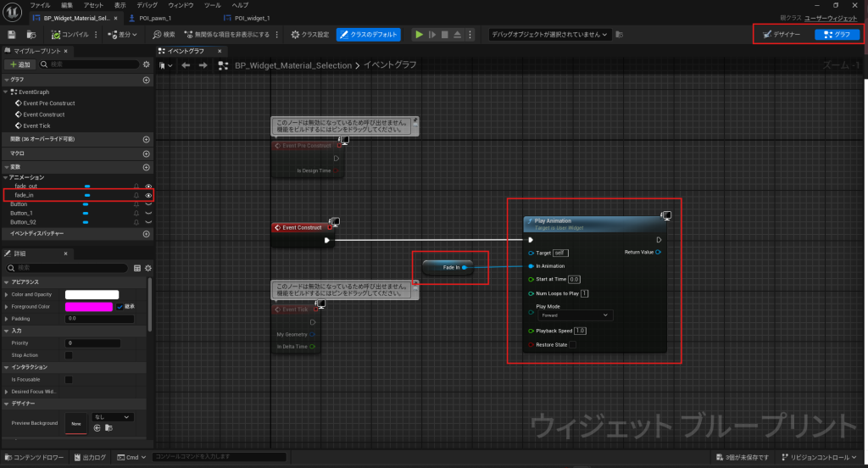Add a new variable with the plus icon
Image resolution: width=868 pixels, height=468 pixels.
tap(146, 169)
